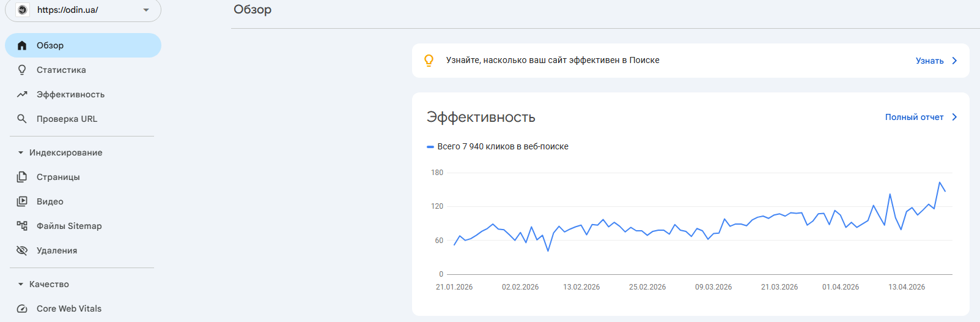Click the Проверка URL magnifier icon

(22, 119)
